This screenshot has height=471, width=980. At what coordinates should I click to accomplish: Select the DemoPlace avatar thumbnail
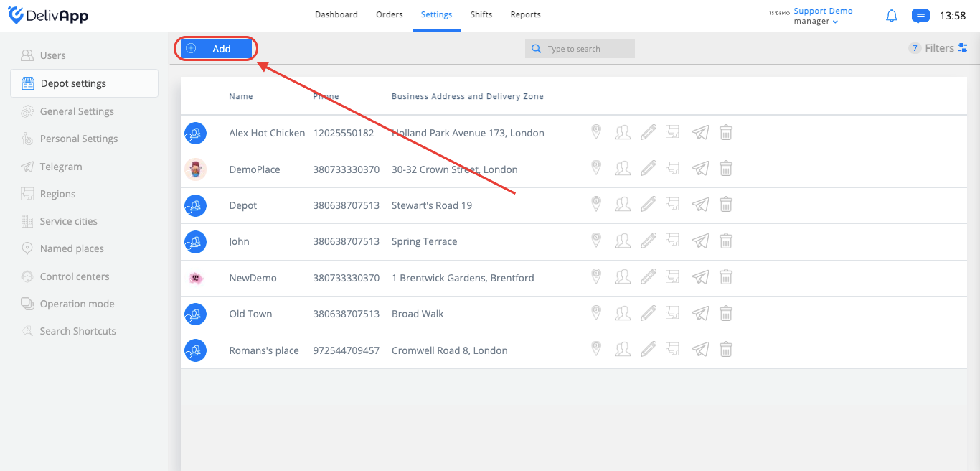pyautogui.click(x=195, y=169)
